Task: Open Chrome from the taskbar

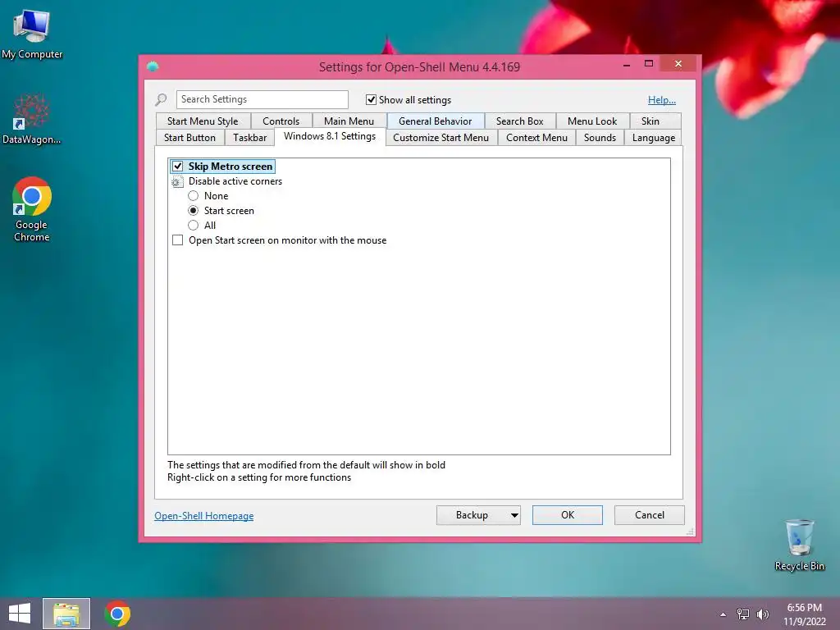Action: pos(117,614)
